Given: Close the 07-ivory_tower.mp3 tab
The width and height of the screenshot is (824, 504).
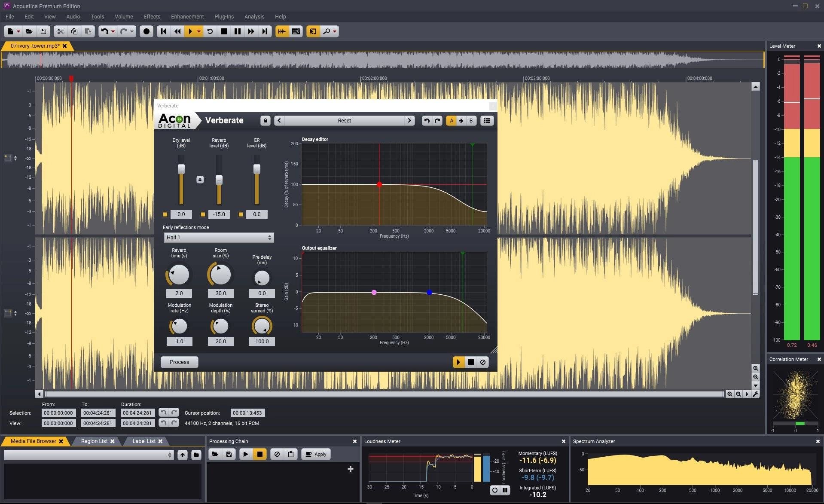Looking at the screenshot, I should pyautogui.click(x=65, y=46).
